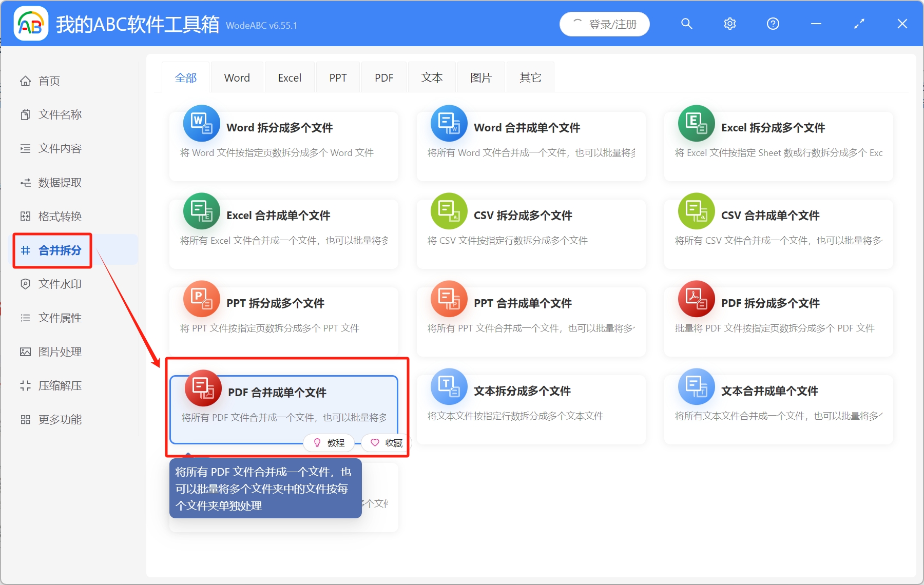Toggle 收藏 favorite on PDF merge card
Screen dimensions: 924x585
pyautogui.click(x=385, y=442)
